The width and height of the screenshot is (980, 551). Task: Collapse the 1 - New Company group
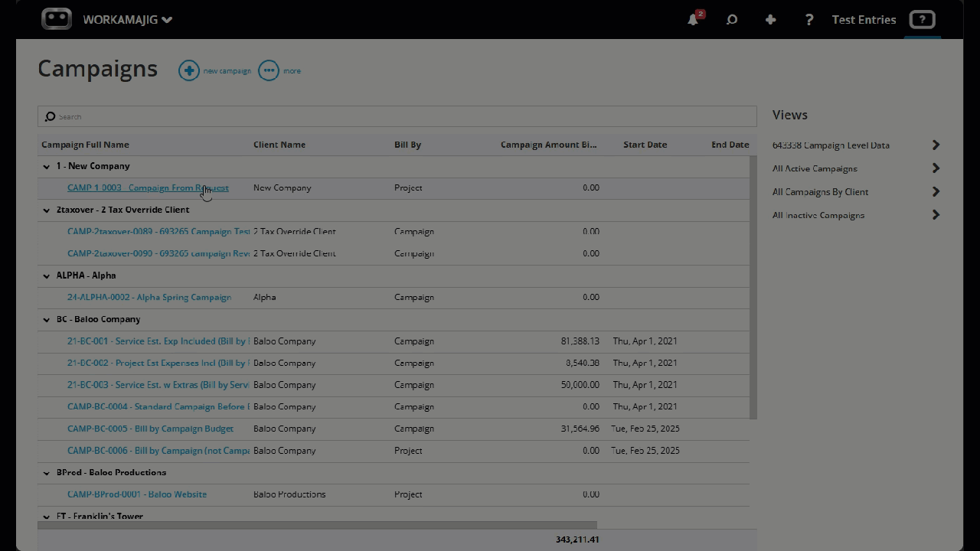[x=46, y=166]
